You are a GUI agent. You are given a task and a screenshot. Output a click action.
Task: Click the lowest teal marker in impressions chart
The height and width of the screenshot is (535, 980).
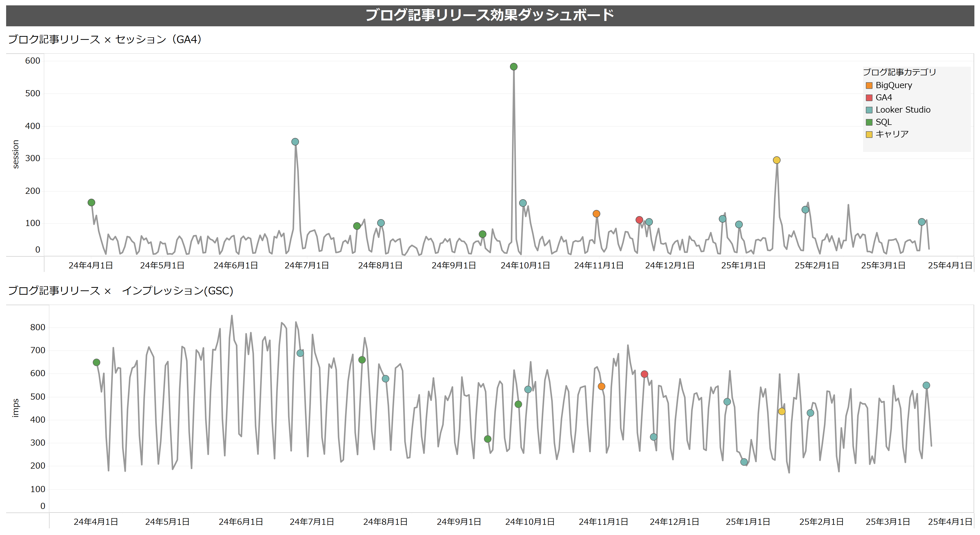pos(744,462)
